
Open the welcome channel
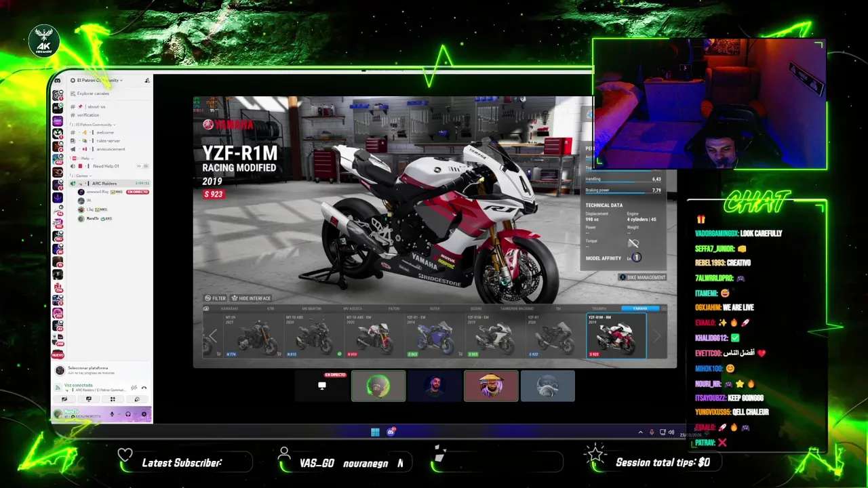(x=93, y=132)
